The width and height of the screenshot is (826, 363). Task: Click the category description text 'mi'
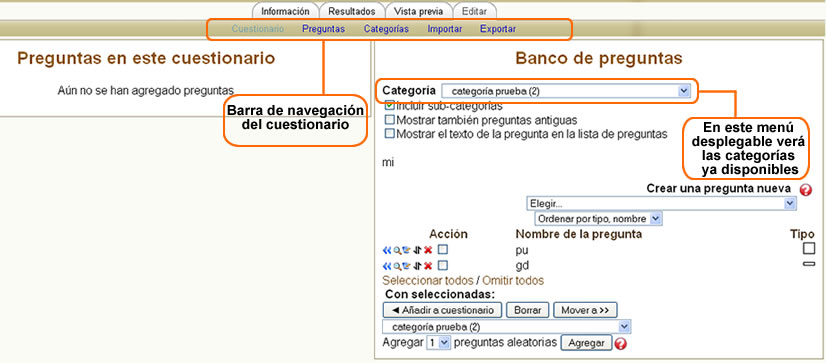pyautogui.click(x=388, y=162)
